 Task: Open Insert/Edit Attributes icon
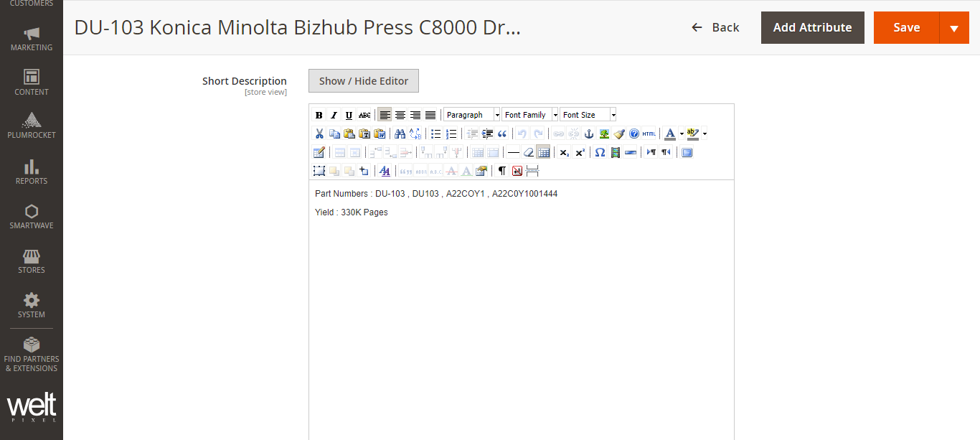click(481, 171)
